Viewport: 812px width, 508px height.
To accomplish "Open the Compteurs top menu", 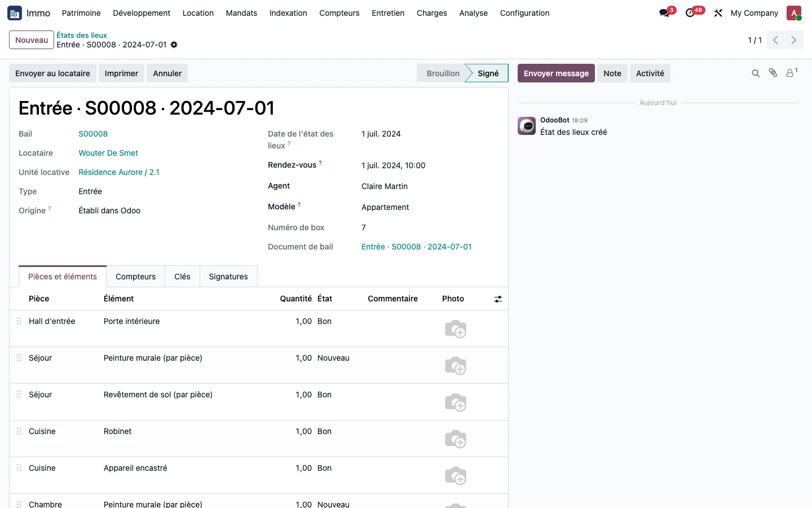I will click(339, 13).
